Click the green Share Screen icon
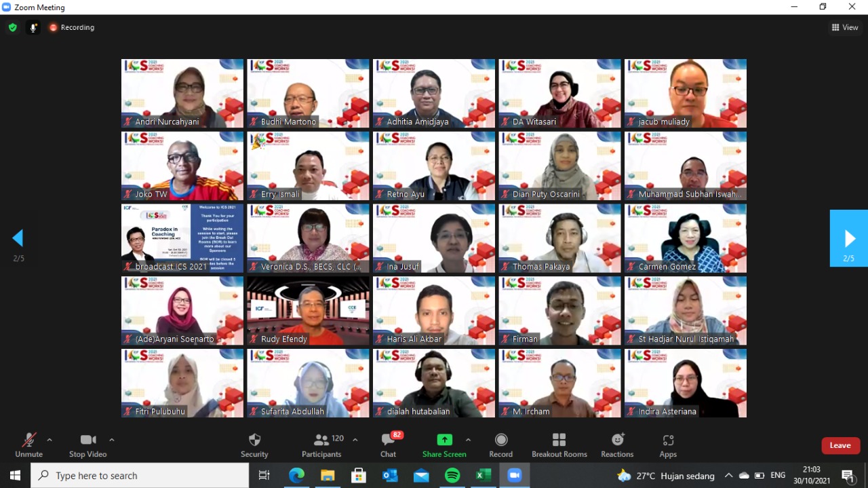This screenshot has width=868, height=488. (444, 440)
